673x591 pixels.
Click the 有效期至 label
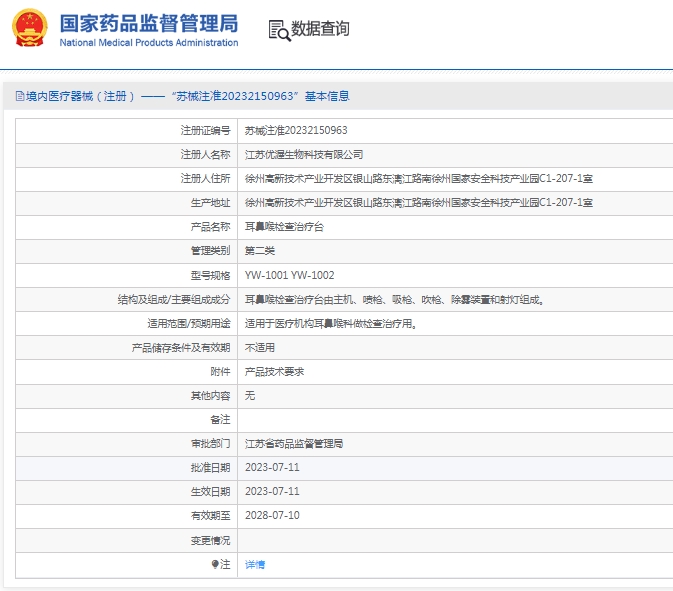210,516
